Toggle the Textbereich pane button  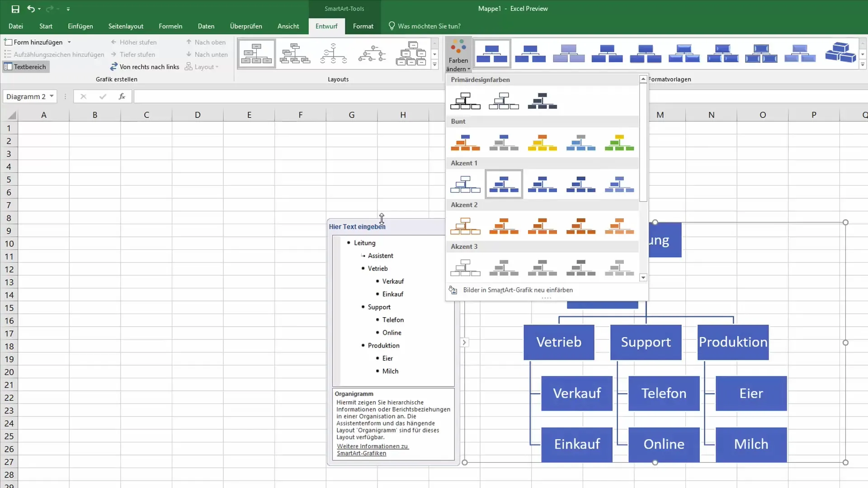click(26, 67)
